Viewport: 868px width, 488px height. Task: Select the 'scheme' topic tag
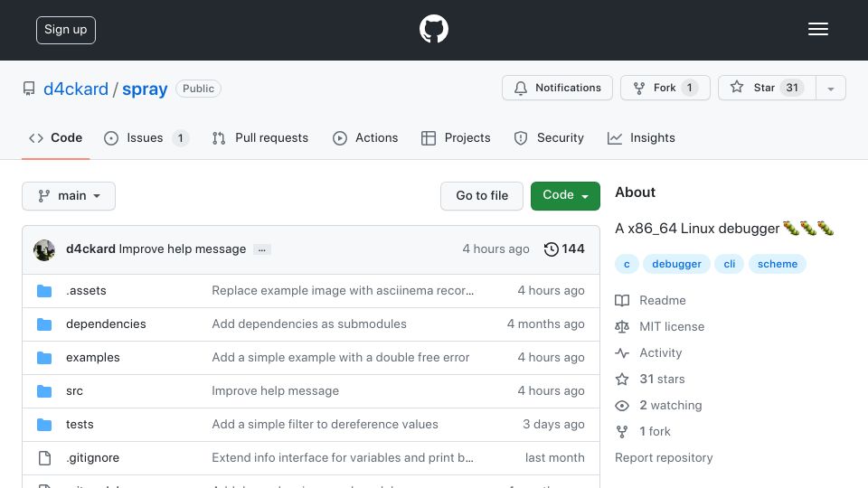778,264
